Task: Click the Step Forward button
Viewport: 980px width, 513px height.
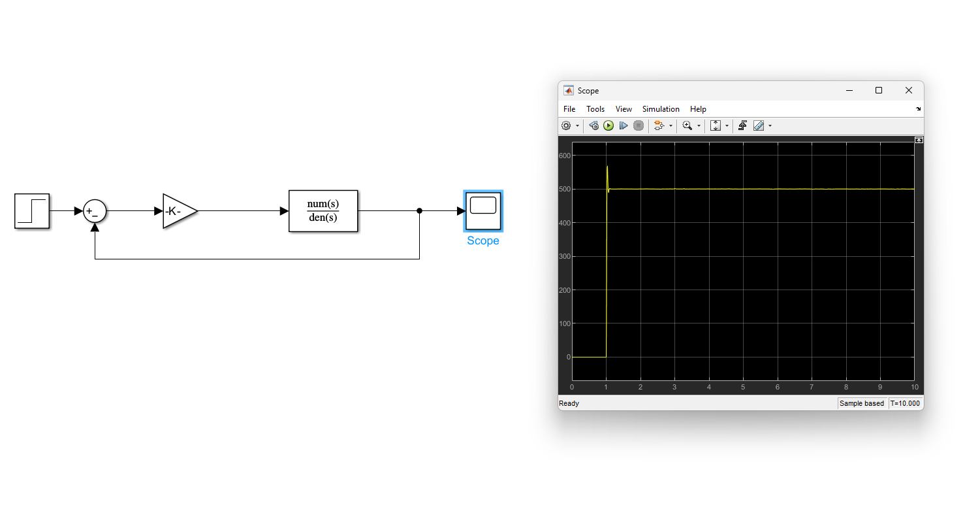Action: [x=624, y=125]
